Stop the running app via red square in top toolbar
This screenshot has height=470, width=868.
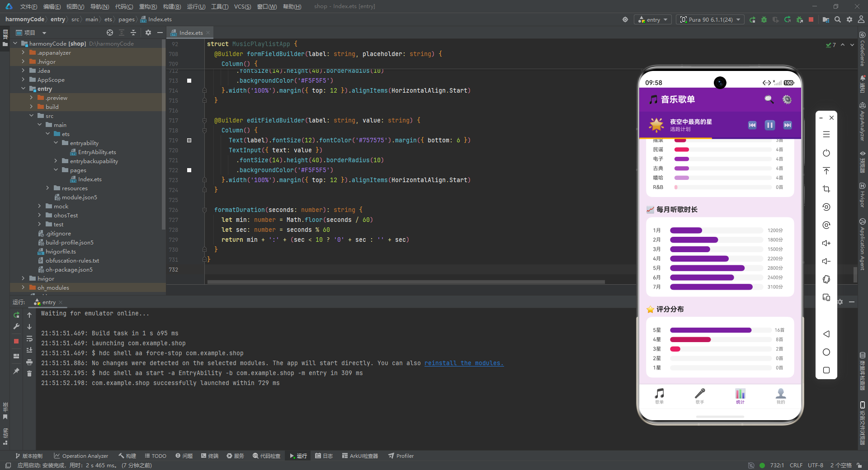tap(811, 19)
